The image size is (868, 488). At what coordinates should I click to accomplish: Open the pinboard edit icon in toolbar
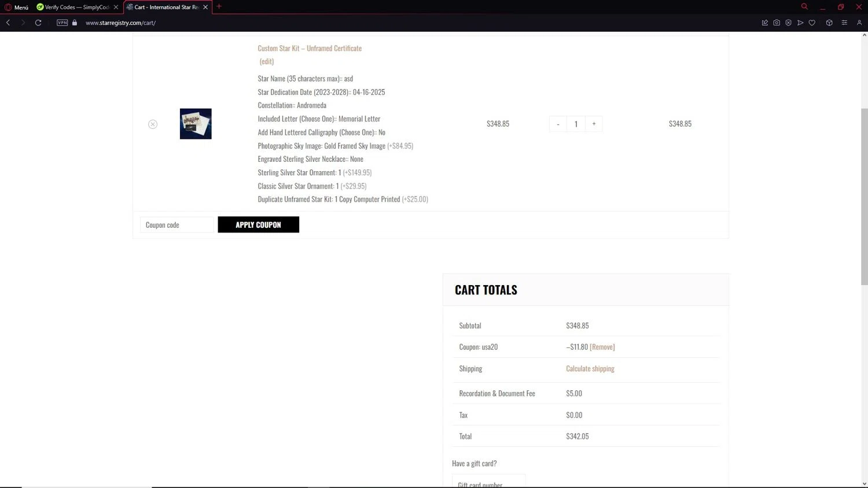(x=765, y=23)
